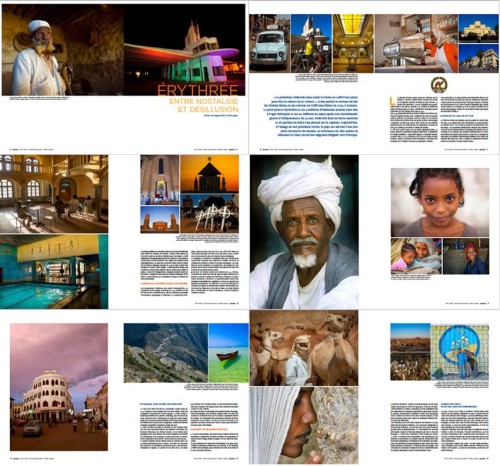Open the yellow skylight interior photo
The width and height of the screenshot is (500, 466).
click(x=353, y=43)
